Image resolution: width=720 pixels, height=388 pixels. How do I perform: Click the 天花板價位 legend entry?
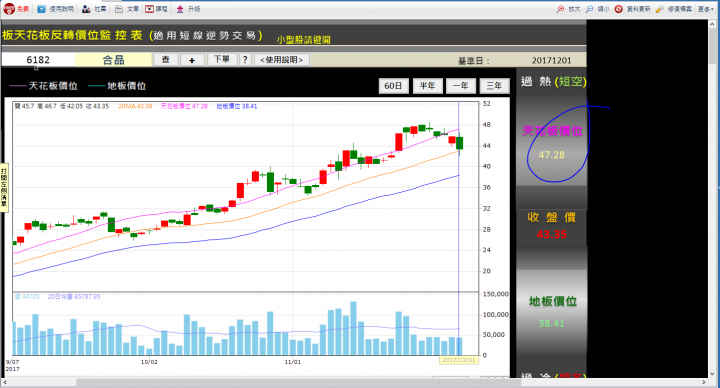pos(44,86)
